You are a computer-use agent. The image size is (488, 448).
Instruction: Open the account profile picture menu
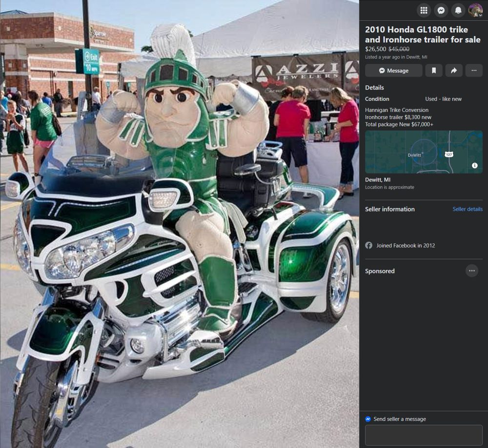[475, 10]
